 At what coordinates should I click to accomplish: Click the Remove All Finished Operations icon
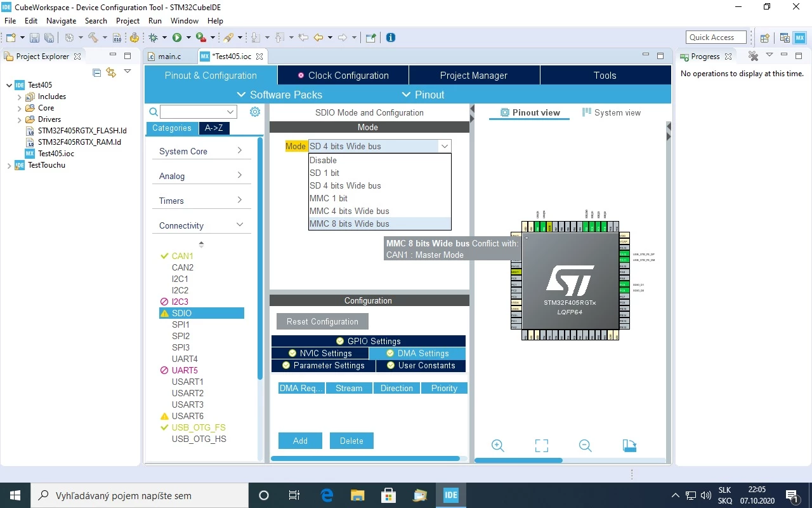point(753,56)
